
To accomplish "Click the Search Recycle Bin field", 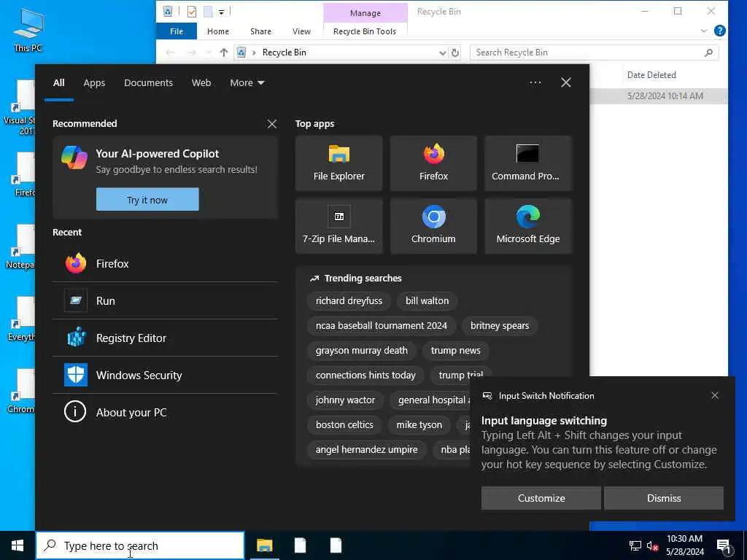I will [594, 52].
